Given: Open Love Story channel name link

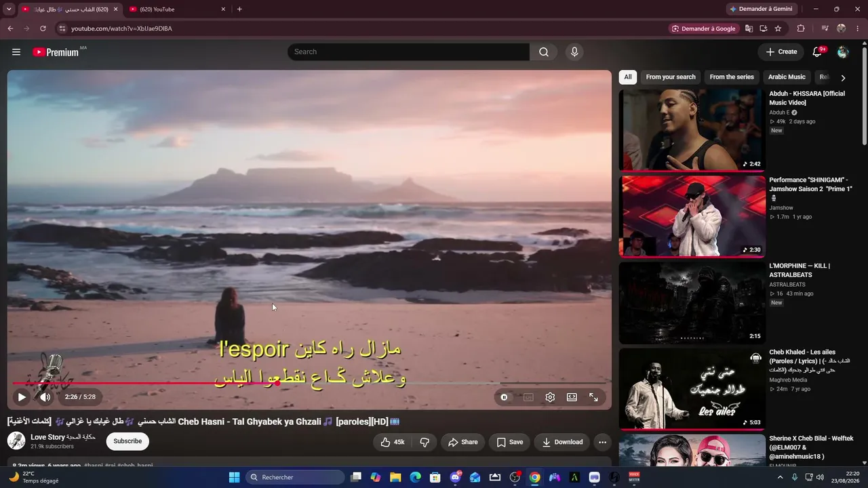Looking at the screenshot, I should [62, 437].
